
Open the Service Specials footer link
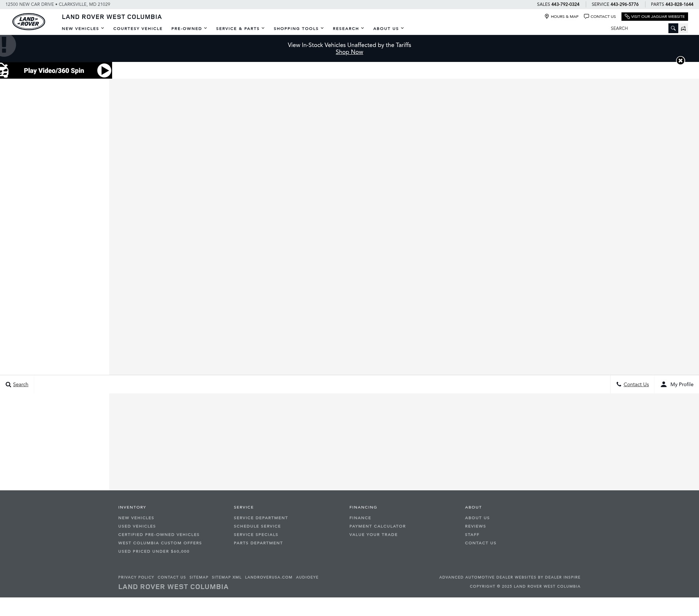pos(256,534)
